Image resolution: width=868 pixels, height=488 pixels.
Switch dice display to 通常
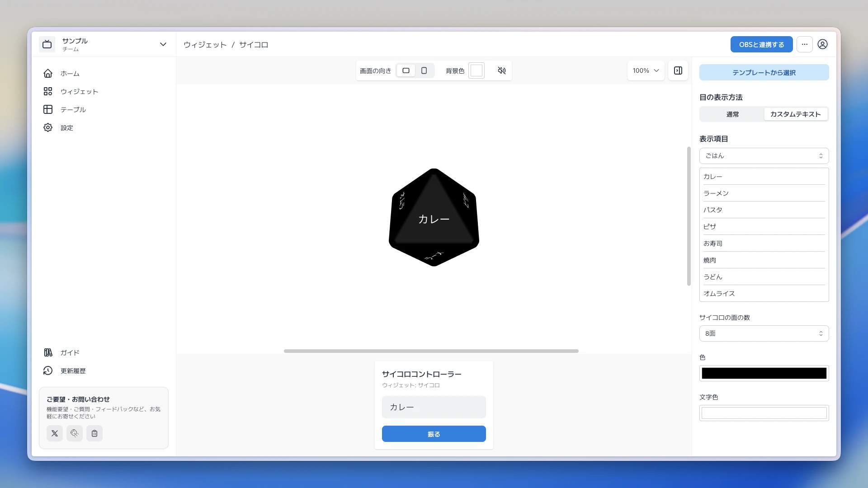[x=732, y=114]
